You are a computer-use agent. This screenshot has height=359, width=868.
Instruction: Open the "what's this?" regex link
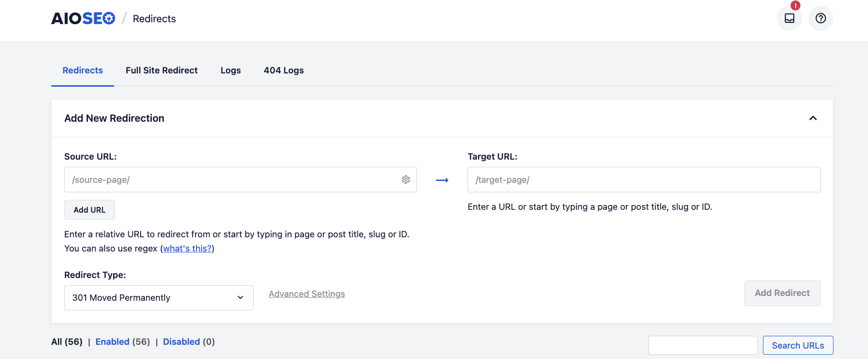(x=187, y=249)
